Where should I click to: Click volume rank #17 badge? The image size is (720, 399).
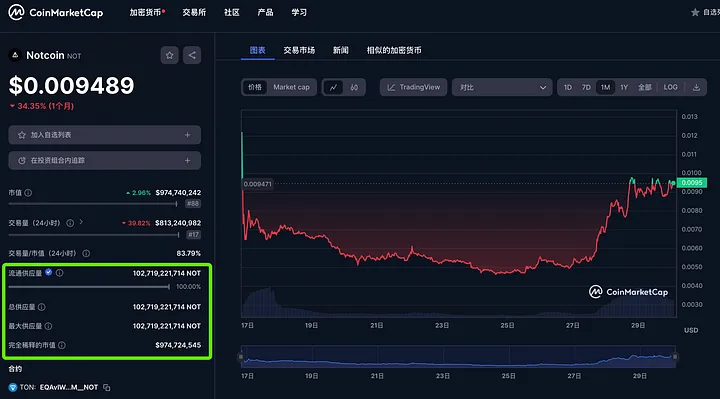pos(193,235)
